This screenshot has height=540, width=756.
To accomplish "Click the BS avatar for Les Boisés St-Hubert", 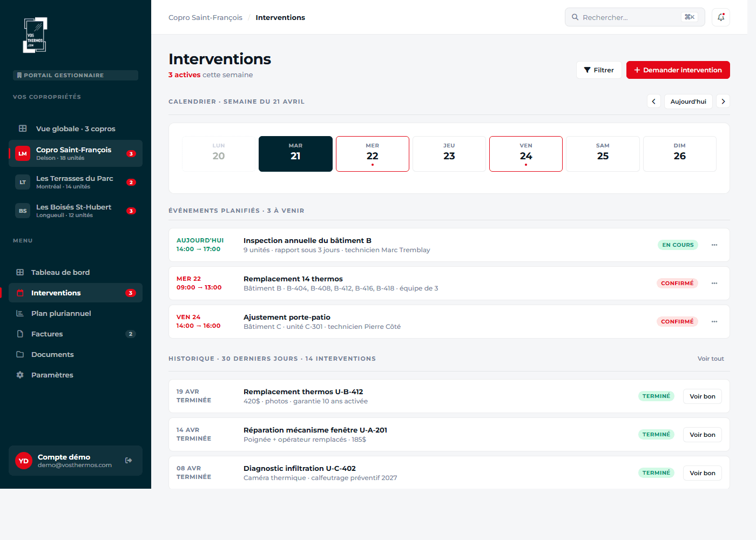I will click(23, 211).
